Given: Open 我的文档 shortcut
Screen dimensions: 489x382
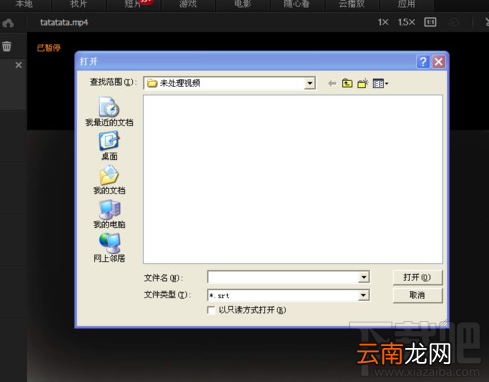Looking at the screenshot, I should pyautogui.click(x=109, y=180).
